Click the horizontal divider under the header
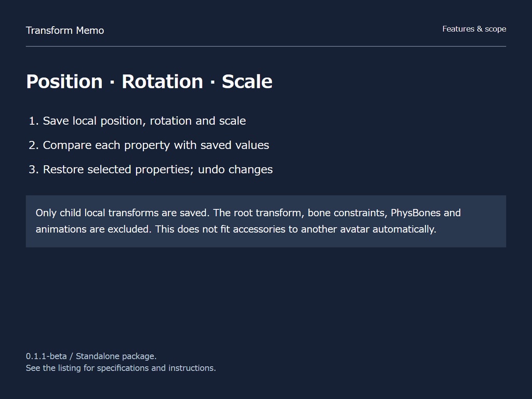 pyautogui.click(x=266, y=46)
